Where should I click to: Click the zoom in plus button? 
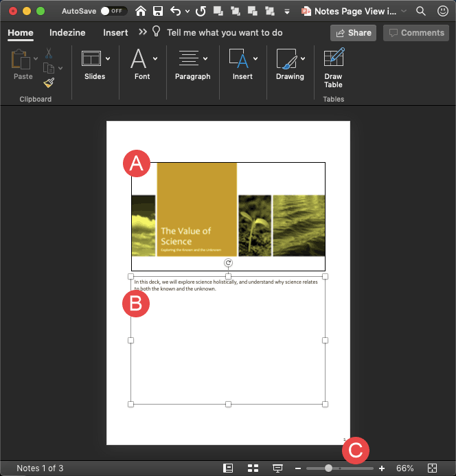tap(382, 468)
